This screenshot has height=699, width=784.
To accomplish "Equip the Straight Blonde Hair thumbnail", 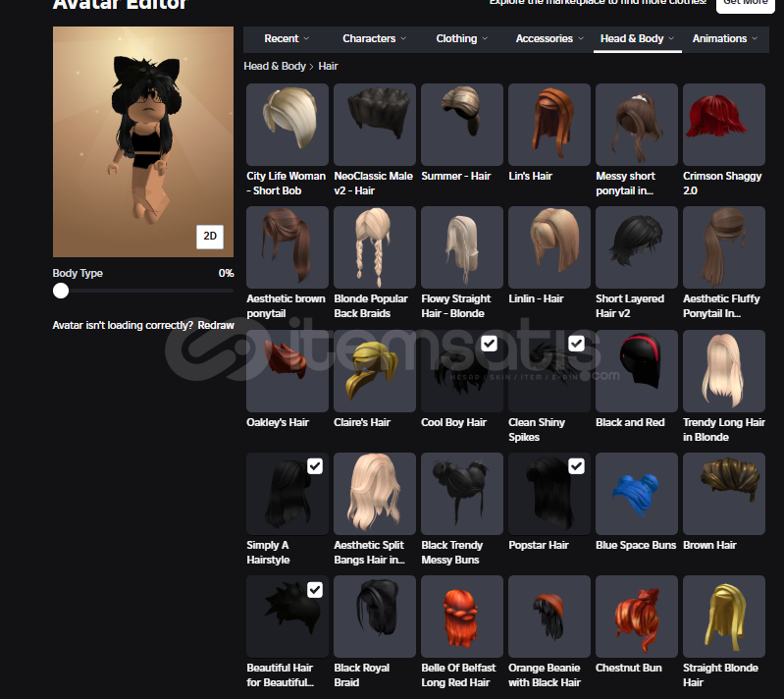I will tap(723, 617).
